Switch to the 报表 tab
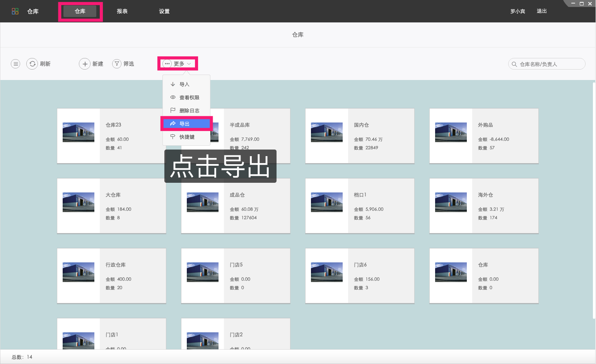Image resolution: width=596 pixels, height=364 pixels. pyautogui.click(x=122, y=11)
